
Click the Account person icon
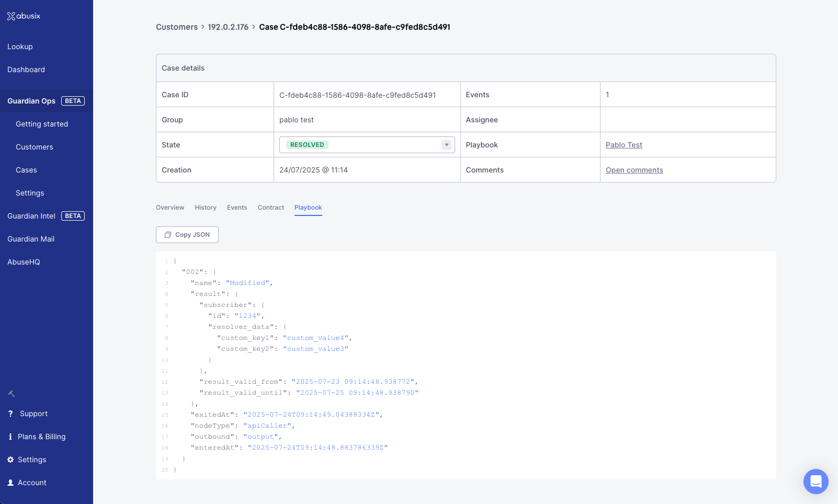tap(10, 483)
